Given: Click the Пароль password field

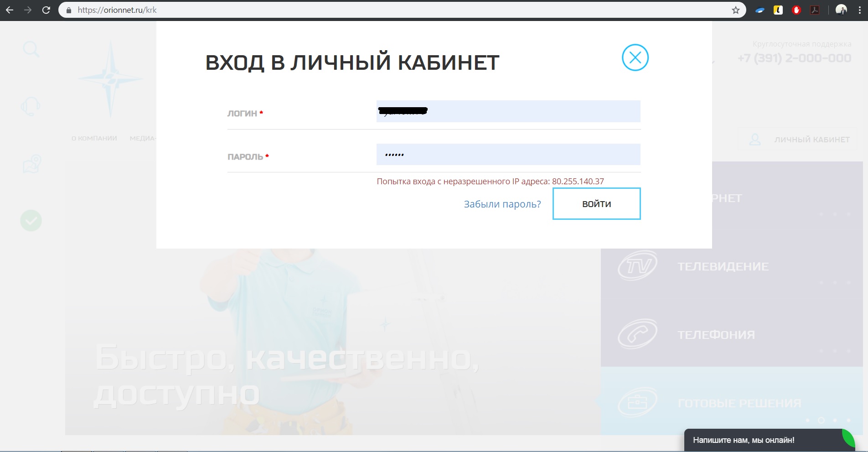Looking at the screenshot, I should point(508,155).
